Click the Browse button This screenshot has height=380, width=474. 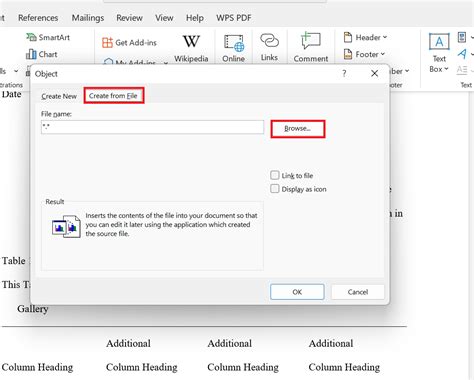point(297,129)
